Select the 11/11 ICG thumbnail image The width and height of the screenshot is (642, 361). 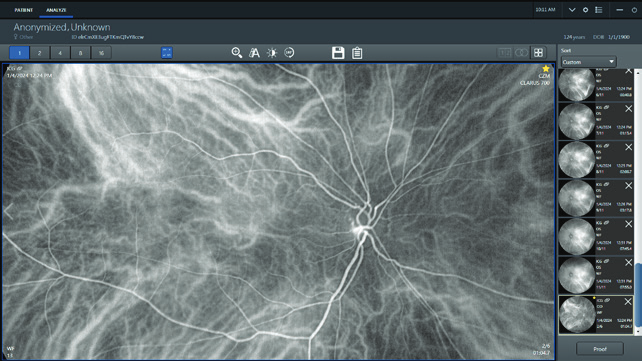[576, 275]
